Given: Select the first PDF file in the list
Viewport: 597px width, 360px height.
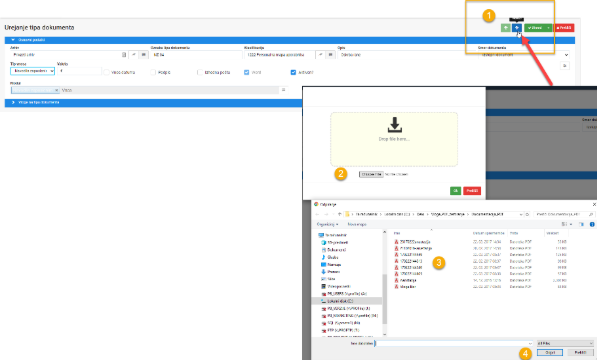Looking at the screenshot, I should (412, 242).
